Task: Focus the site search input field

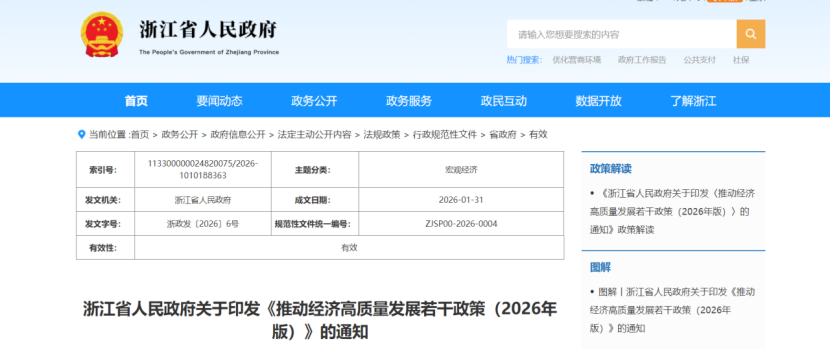Action: [x=621, y=34]
